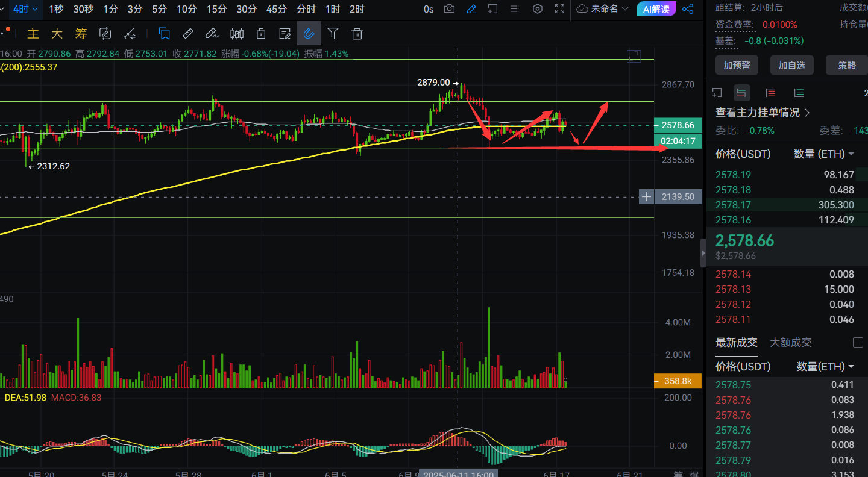This screenshot has height=477, width=868.
Task: Show buy-orders-only order book view
Action: tap(799, 93)
